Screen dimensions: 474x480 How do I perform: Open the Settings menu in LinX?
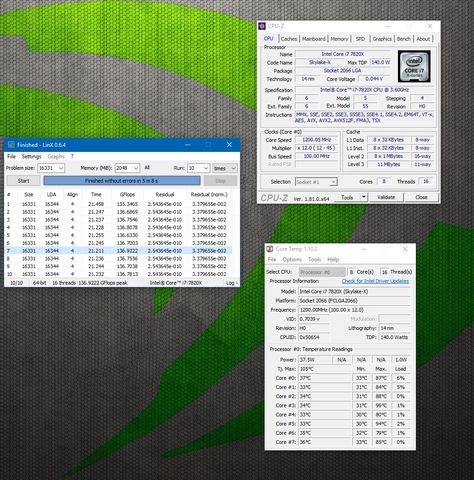(x=31, y=156)
